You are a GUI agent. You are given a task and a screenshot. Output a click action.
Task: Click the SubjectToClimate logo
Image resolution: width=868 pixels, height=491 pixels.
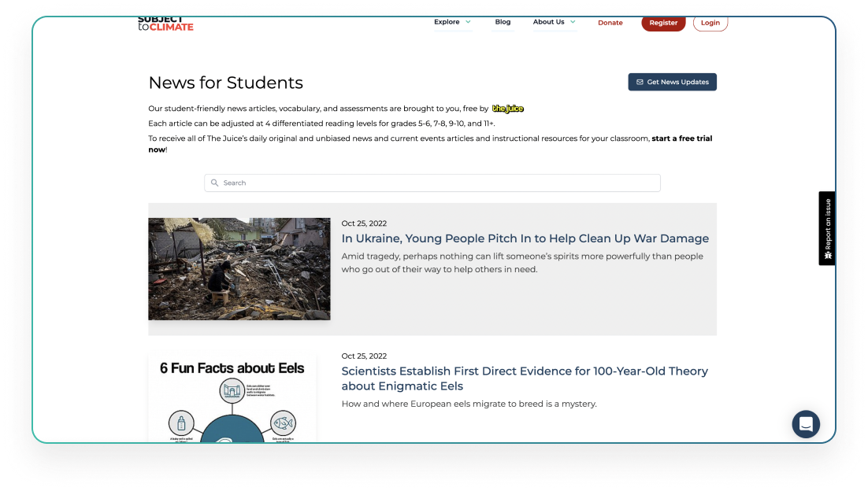click(165, 23)
